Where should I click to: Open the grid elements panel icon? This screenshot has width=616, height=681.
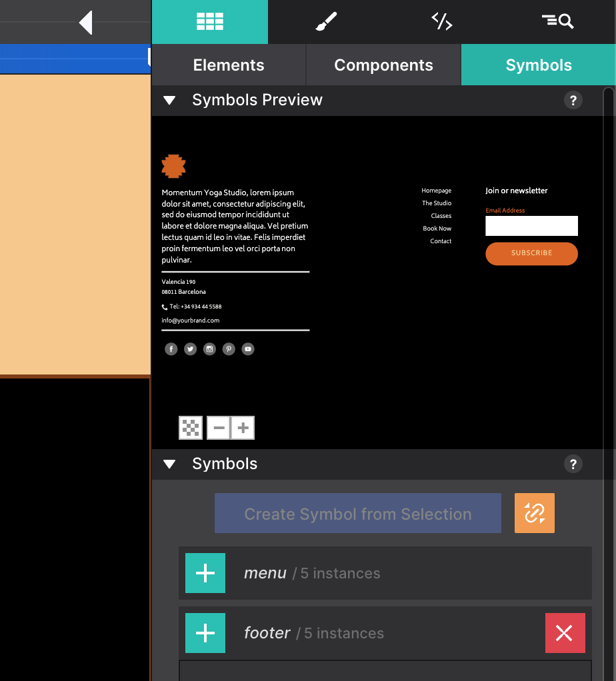point(210,21)
